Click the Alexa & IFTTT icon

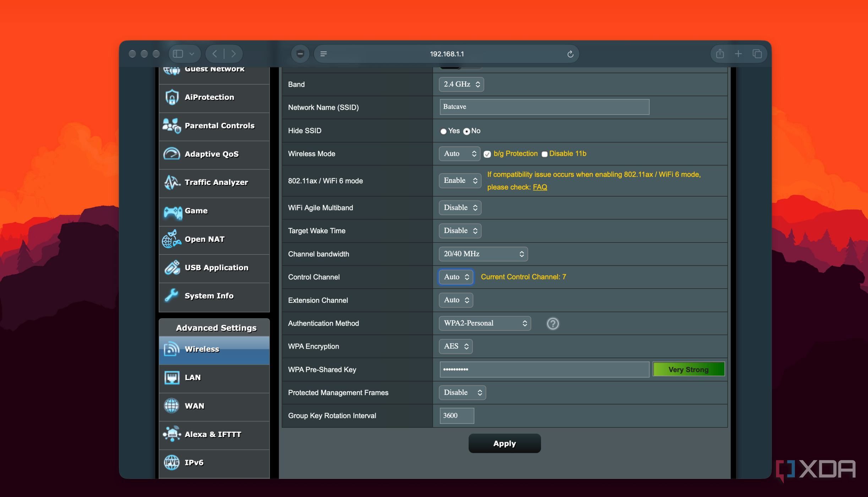(x=172, y=434)
